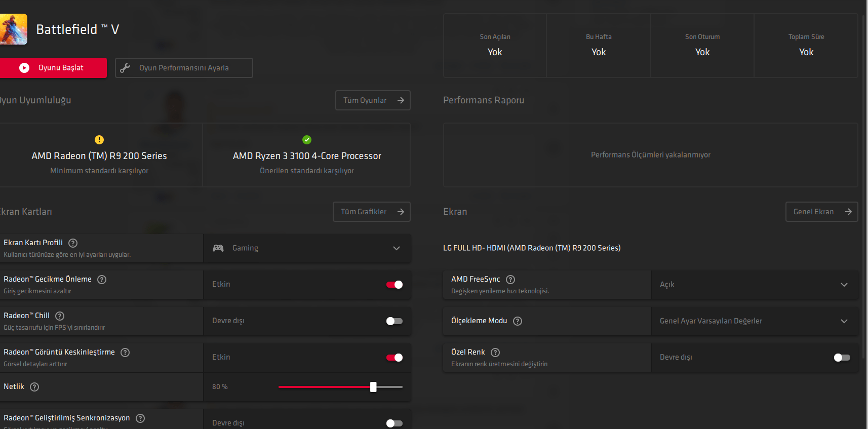868x429 pixels.
Task: Click the arrow icon in Tüm Oyunlar
Action: coord(401,100)
